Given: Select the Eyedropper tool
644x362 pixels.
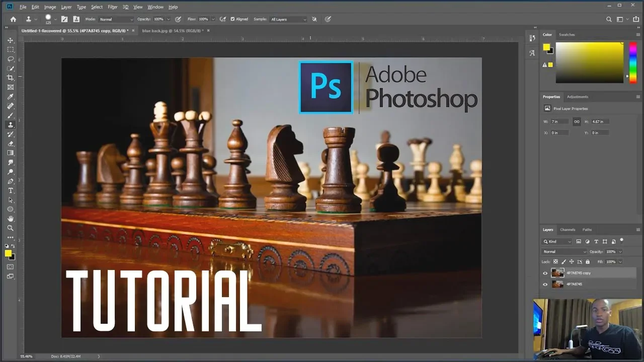Looking at the screenshot, I should point(10,97).
